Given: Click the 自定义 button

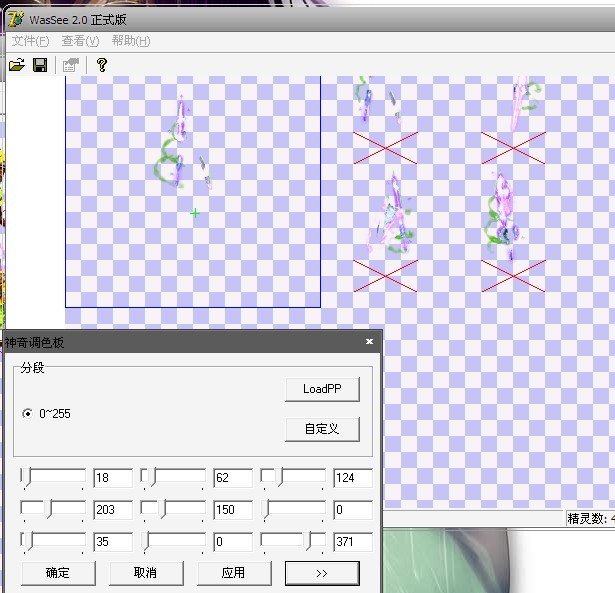Looking at the screenshot, I should [x=322, y=429].
